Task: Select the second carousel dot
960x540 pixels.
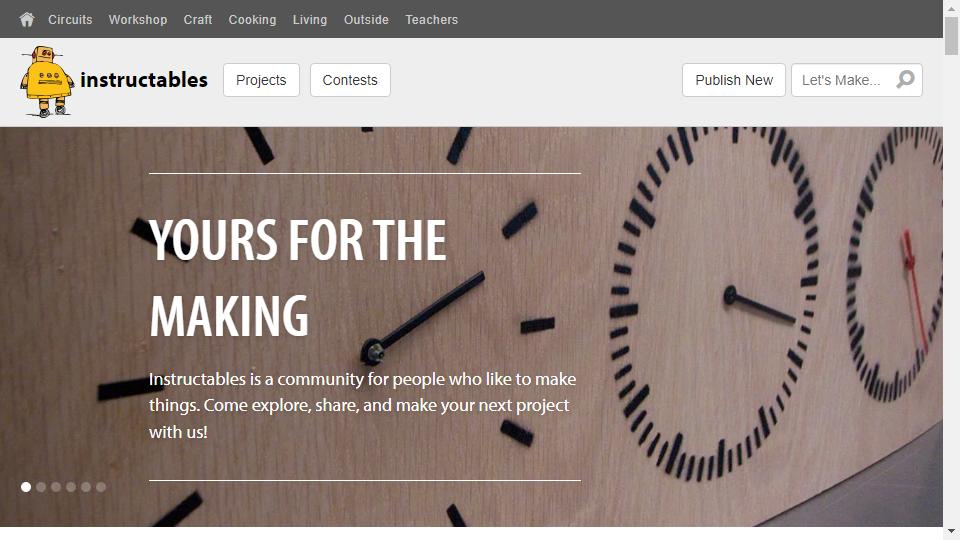Action: pyautogui.click(x=41, y=487)
